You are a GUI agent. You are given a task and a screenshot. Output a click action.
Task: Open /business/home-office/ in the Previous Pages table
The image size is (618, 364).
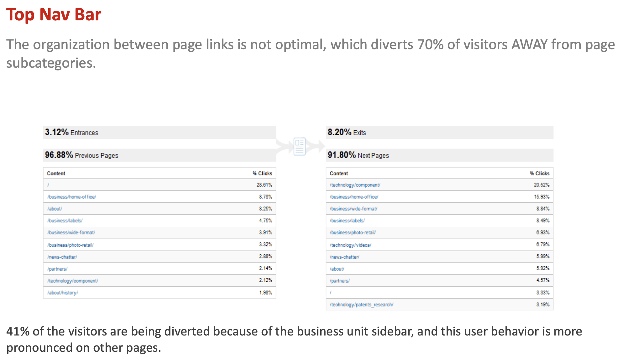pos(72,197)
